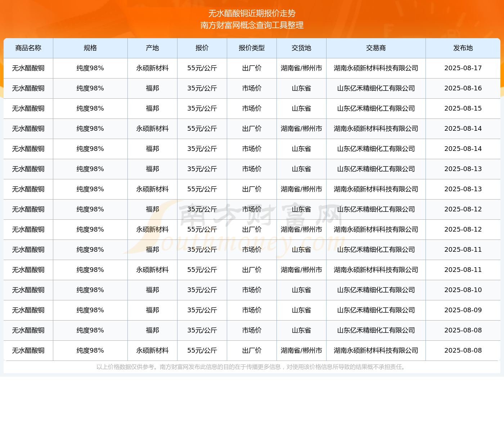The width and height of the screenshot is (504, 434).
Task: Click the 发布地 column header
Action: [463, 48]
